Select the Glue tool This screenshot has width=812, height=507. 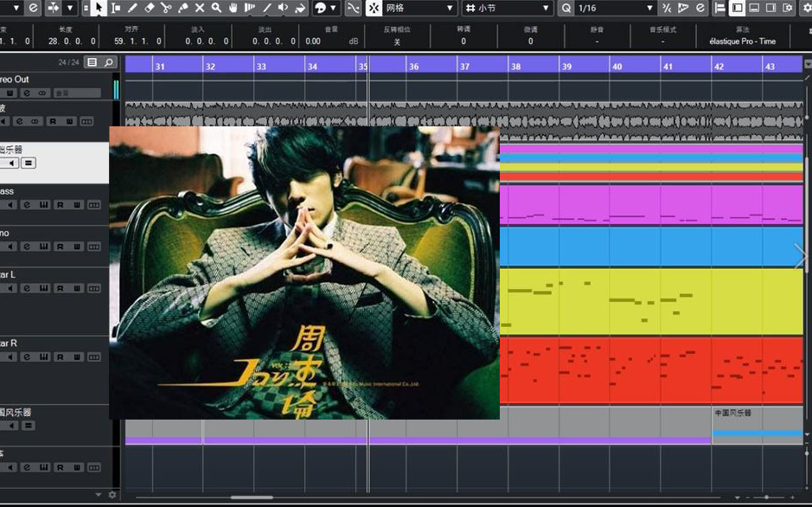coord(182,8)
